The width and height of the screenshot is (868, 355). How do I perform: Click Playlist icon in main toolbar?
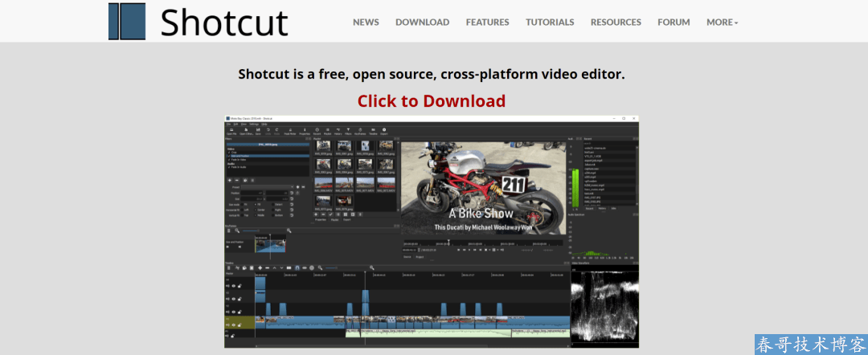[328, 129]
